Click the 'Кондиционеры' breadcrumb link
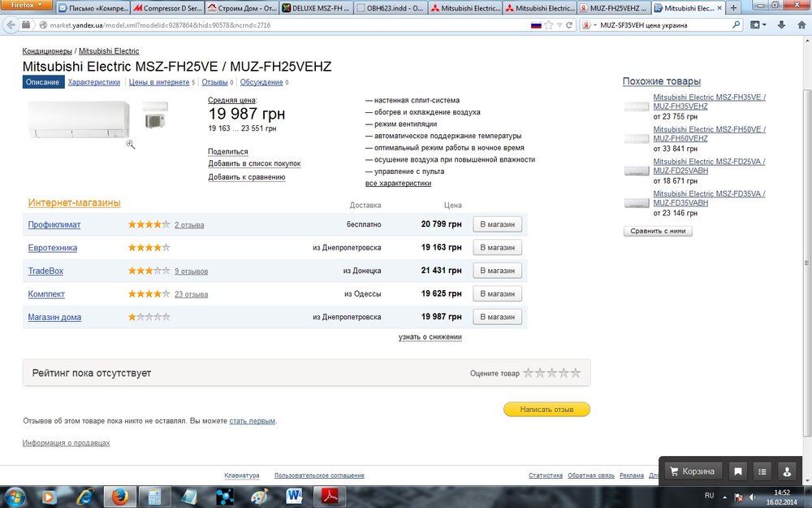 [x=47, y=50]
